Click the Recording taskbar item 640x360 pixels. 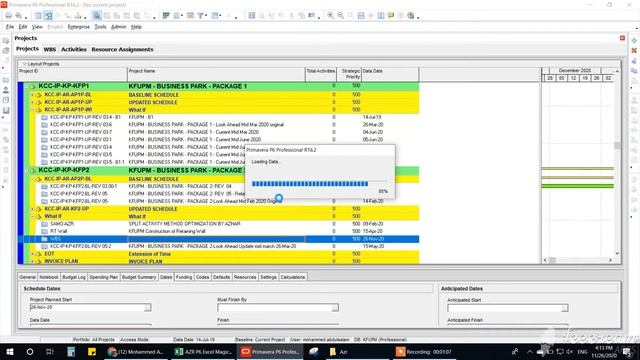(x=424, y=351)
